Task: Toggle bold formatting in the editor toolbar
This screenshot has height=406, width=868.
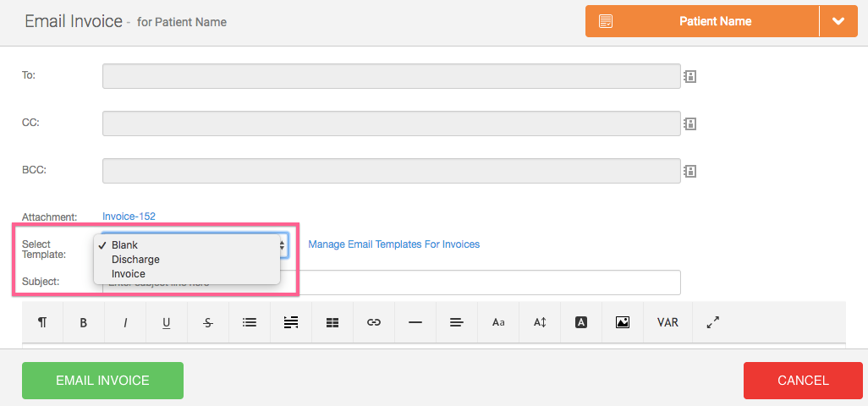Action: point(84,322)
